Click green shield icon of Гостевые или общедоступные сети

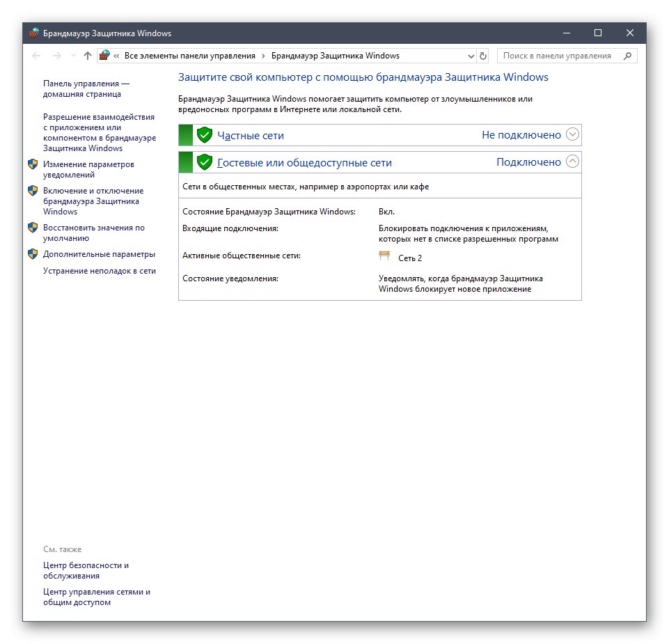coord(205,162)
